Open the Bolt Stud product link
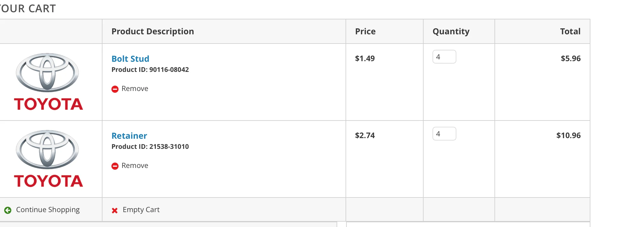Screen dimensions: 644x227 (x=130, y=59)
